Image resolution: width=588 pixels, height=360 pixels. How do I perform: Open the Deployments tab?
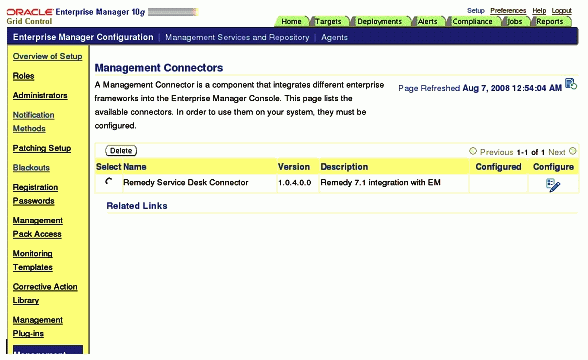pyautogui.click(x=380, y=21)
